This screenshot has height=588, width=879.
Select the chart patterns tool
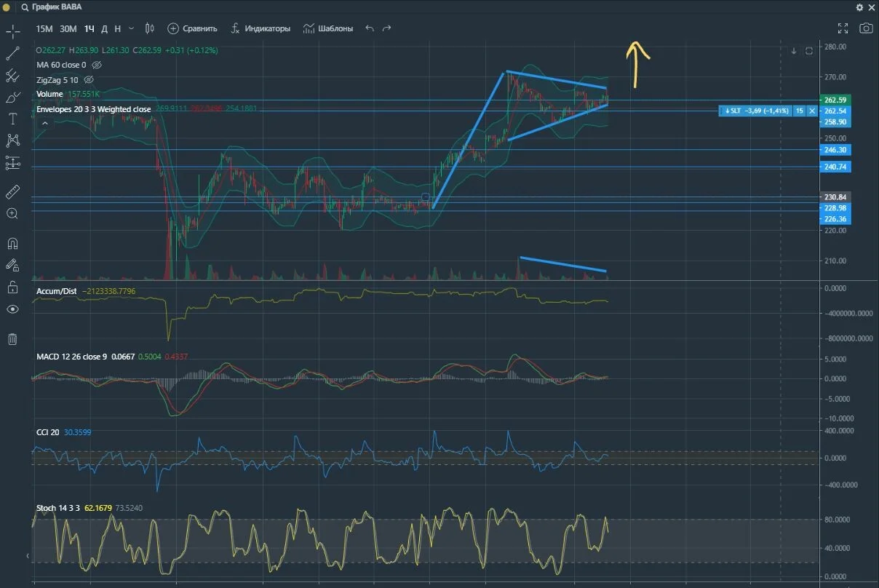click(x=12, y=140)
